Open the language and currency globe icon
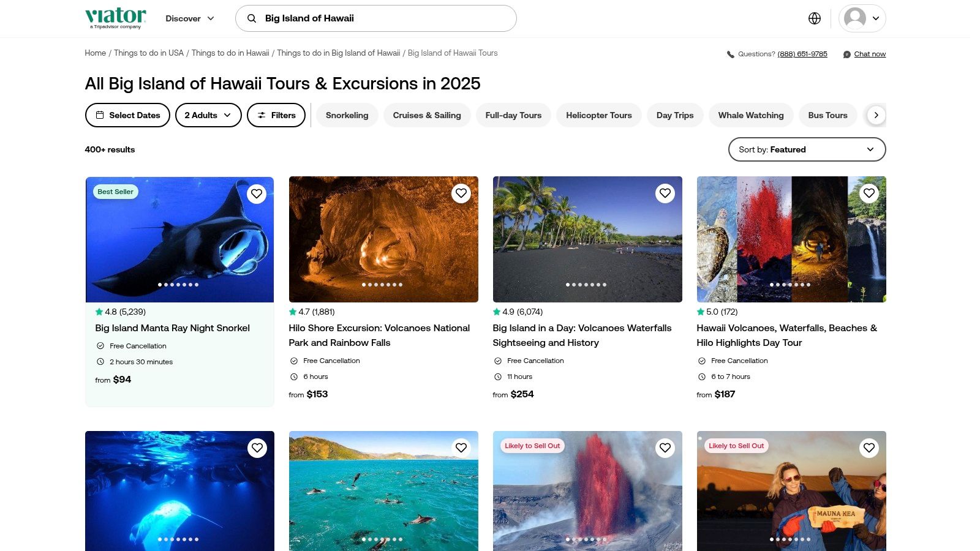The image size is (980, 551). 814,18
